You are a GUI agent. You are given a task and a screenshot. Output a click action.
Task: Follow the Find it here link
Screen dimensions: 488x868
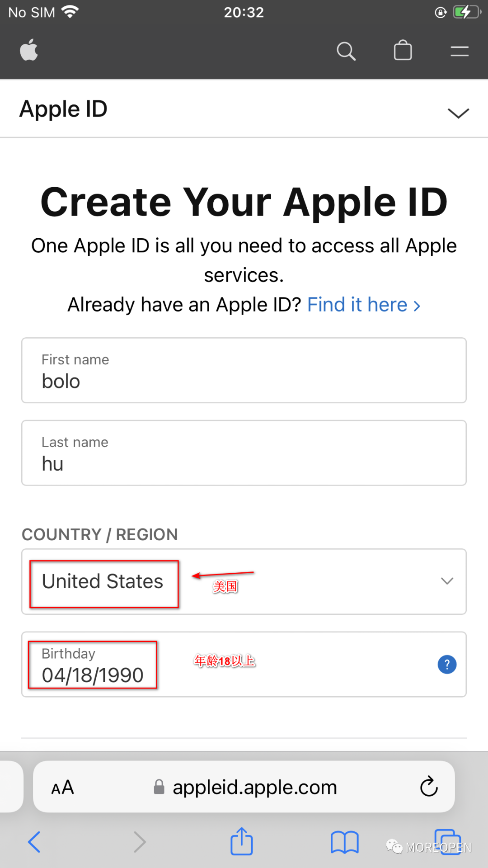(364, 305)
